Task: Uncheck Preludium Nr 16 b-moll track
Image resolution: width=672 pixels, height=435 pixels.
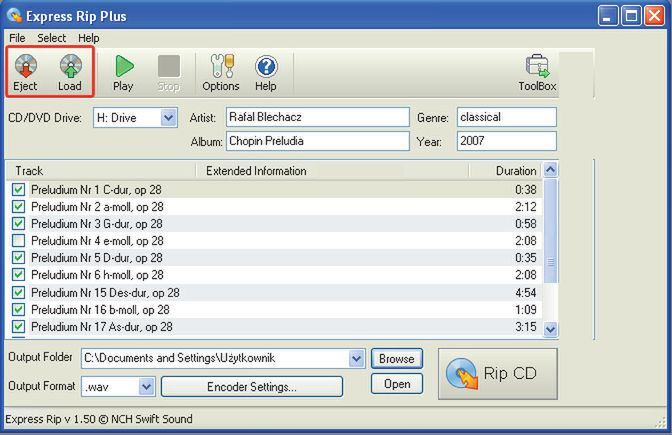Action: (x=18, y=309)
